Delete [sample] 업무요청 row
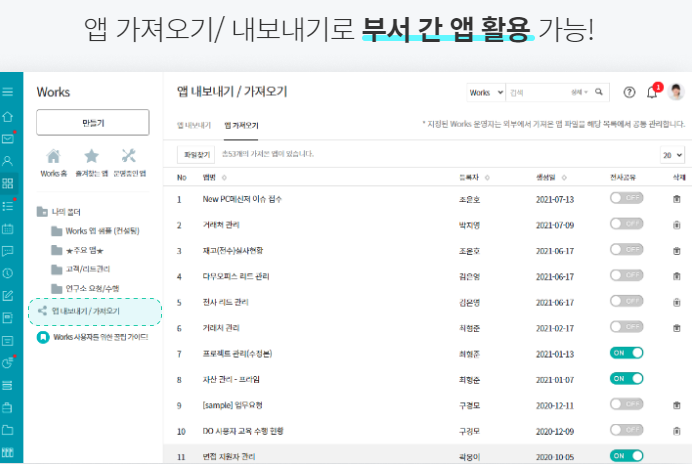 click(x=677, y=405)
